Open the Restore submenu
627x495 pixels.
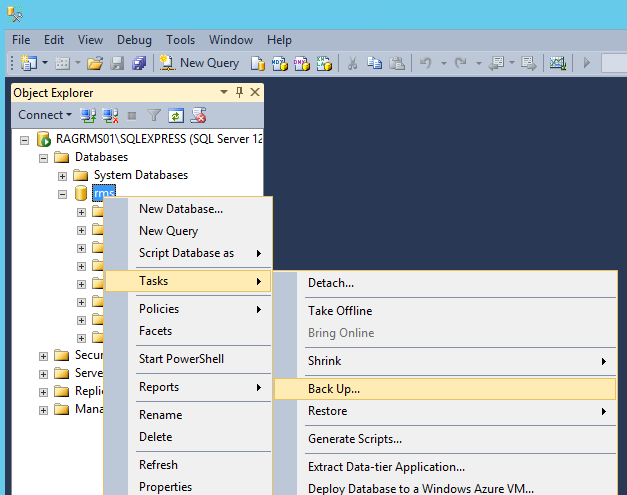(x=445, y=411)
